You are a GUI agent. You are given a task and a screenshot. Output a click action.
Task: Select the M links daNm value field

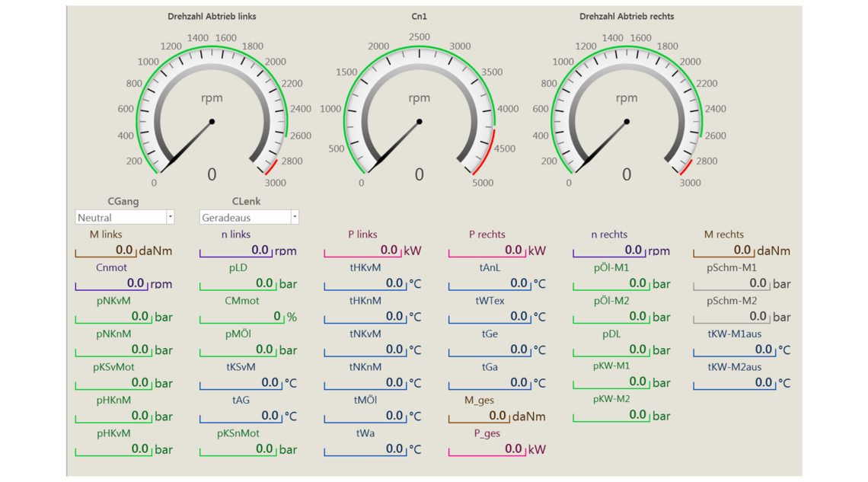click(105, 251)
